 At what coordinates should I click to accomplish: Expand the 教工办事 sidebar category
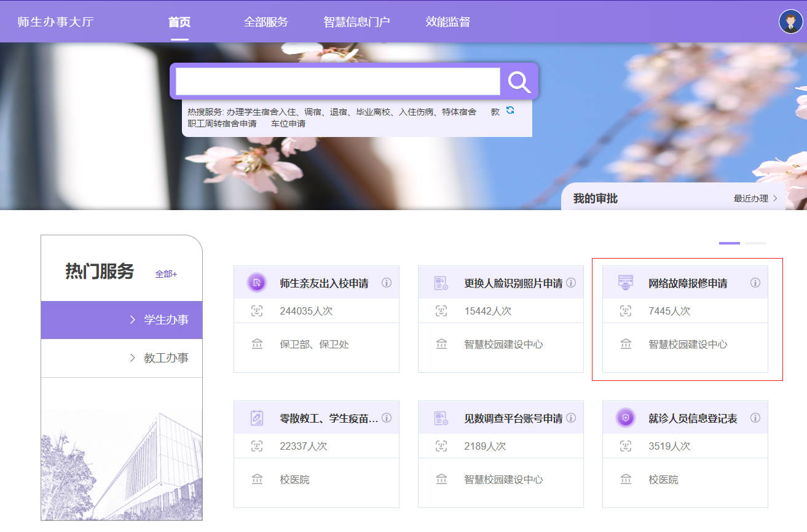160,358
